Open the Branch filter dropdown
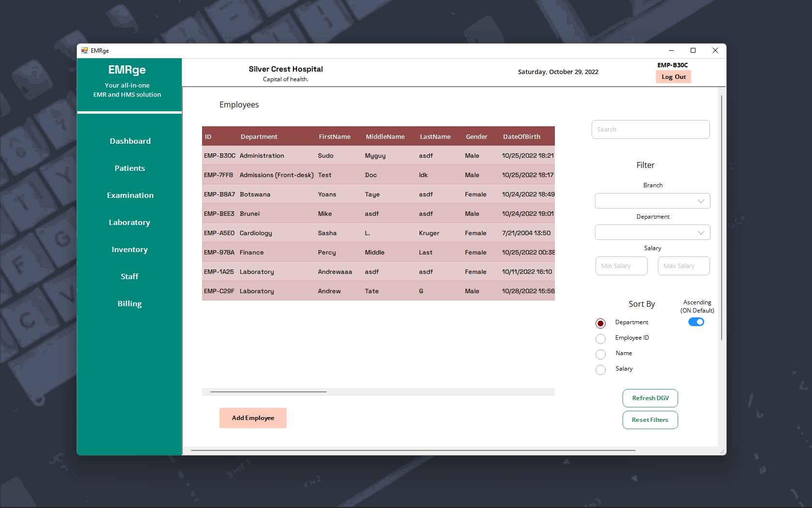This screenshot has width=812, height=508. pyautogui.click(x=652, y=201)
